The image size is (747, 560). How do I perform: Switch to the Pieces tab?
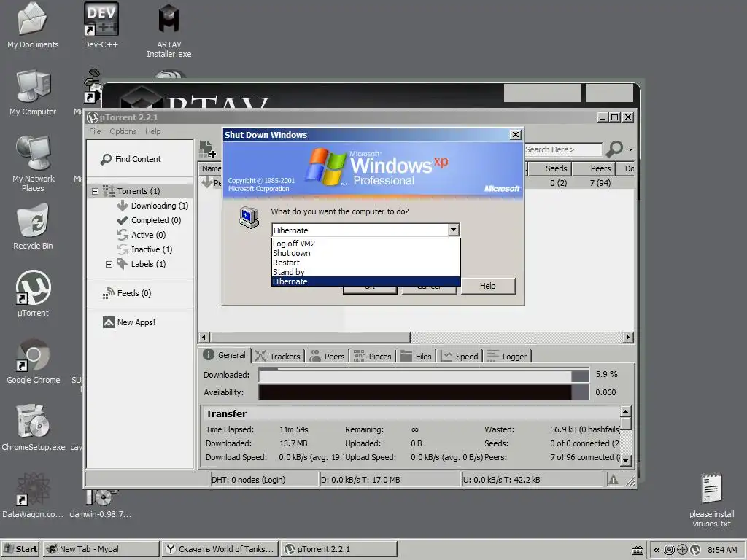tap(373, 356)
